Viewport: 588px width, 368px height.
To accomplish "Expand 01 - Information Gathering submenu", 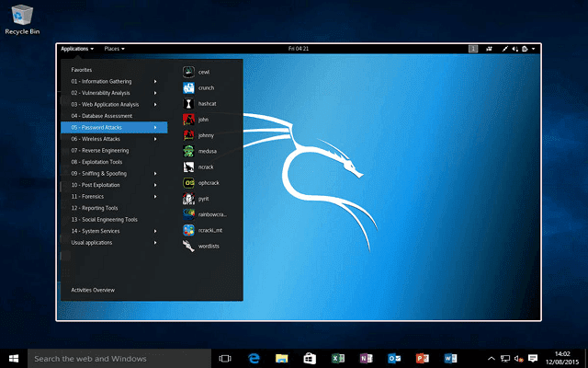I will (x=114, y=82).
